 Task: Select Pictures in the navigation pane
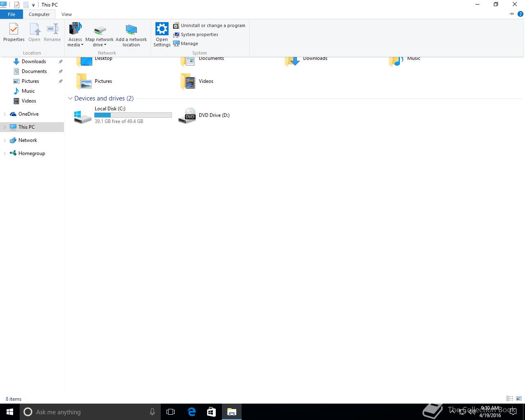pyautogui.click(x=30, y=81)
